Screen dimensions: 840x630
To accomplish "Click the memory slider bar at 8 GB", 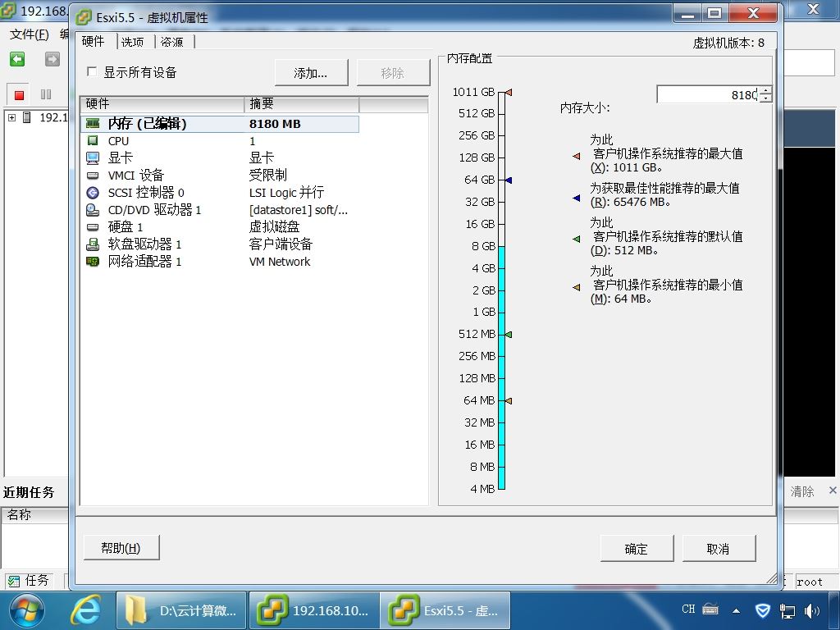I will [x=501, y=246].
